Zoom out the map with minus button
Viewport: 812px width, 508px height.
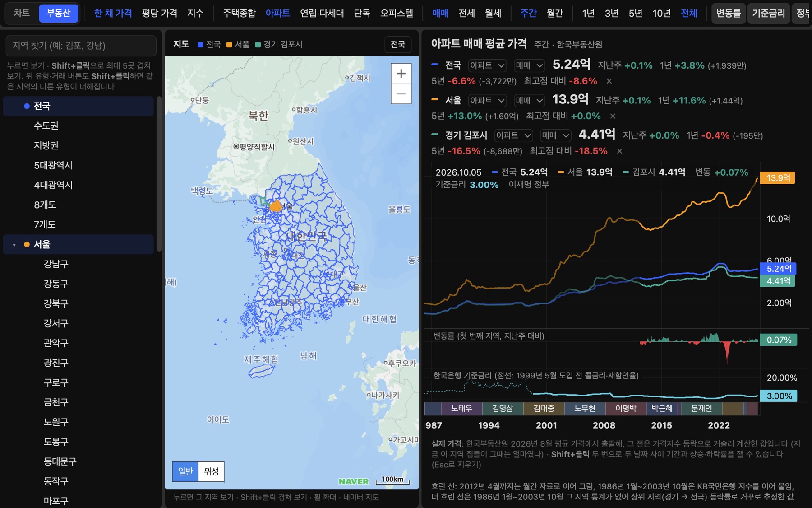point(401,94)
